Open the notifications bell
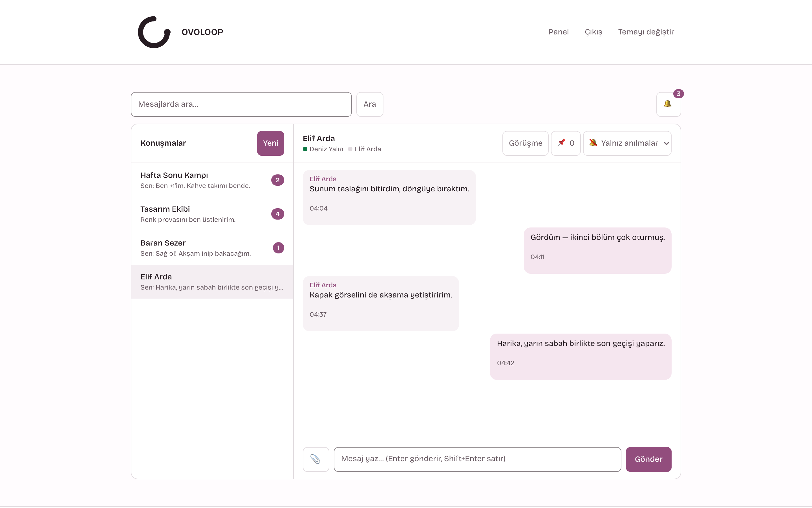 point(668,104)
